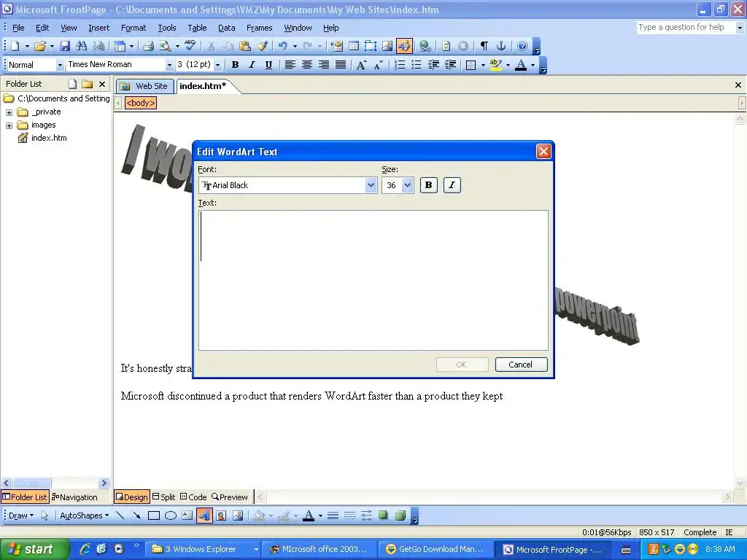
Task: Open the Style dropdown showing Normal
Action: click(60, 65)
